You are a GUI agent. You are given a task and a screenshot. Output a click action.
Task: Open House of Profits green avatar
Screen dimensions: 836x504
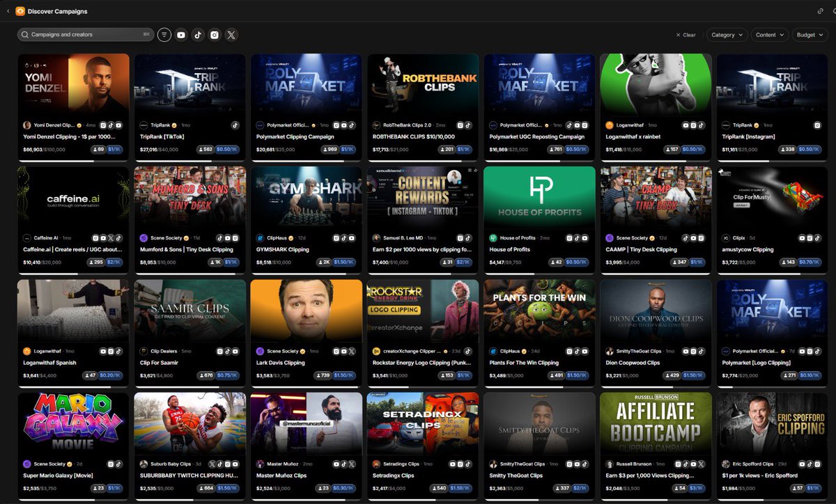tap(493, 238)
